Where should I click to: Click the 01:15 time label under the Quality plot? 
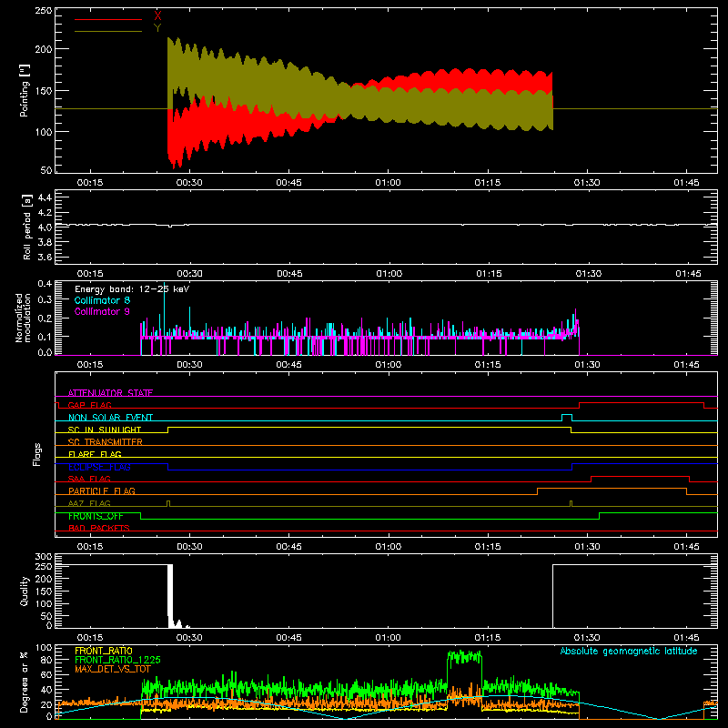click(488, 638)
